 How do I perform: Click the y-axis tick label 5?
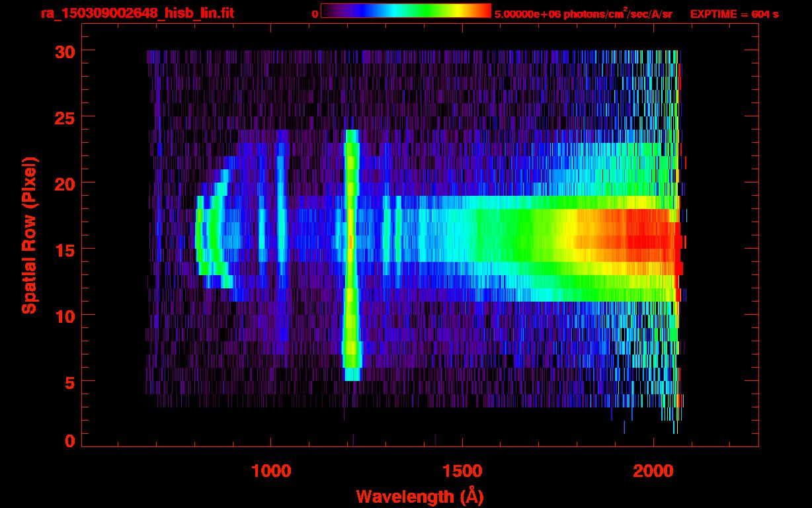(69, 382)
